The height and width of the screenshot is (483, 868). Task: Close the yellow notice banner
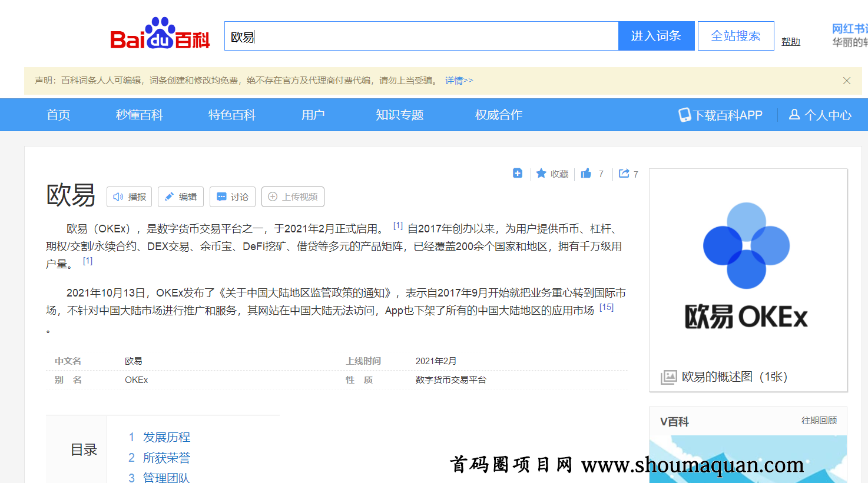coord(846,81)
